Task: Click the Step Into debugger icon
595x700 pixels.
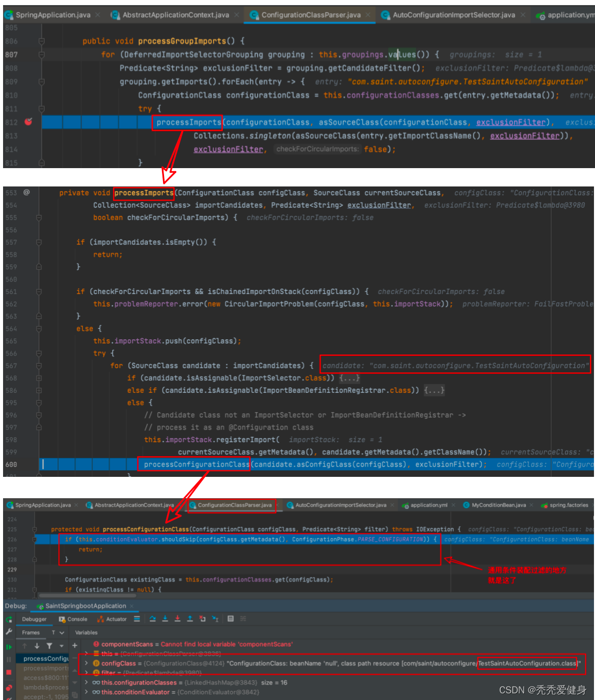Action: pyautogui.click(x=165, y=619)
